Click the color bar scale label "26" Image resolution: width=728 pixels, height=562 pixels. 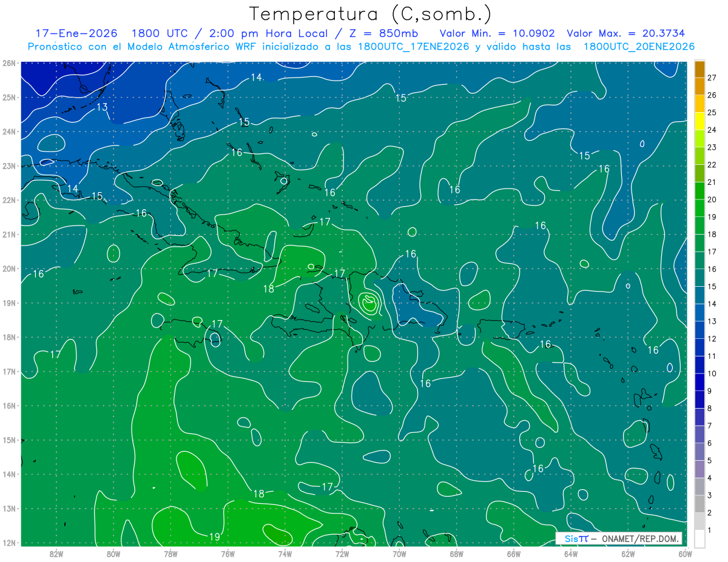coord(712,95)
